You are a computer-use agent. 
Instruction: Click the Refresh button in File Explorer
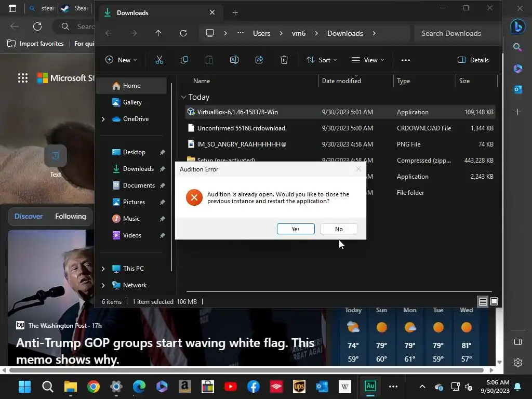point(183,33)
